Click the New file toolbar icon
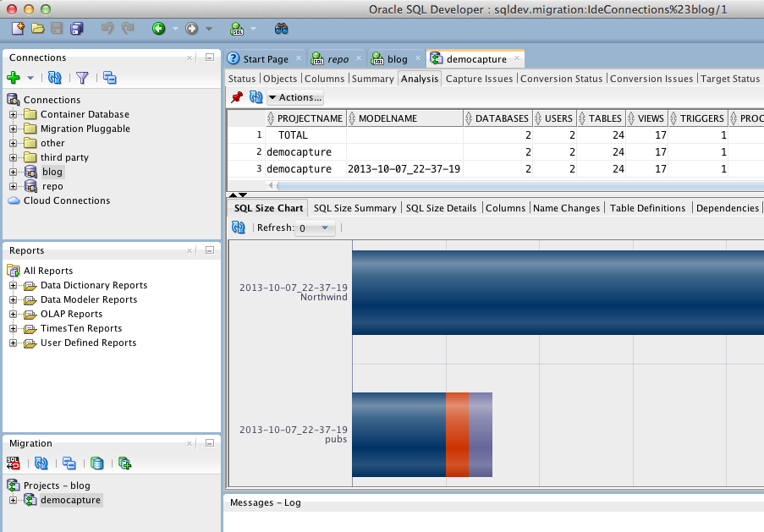The width and height of the screenshot is (764, 532). [x=18, y=29]
